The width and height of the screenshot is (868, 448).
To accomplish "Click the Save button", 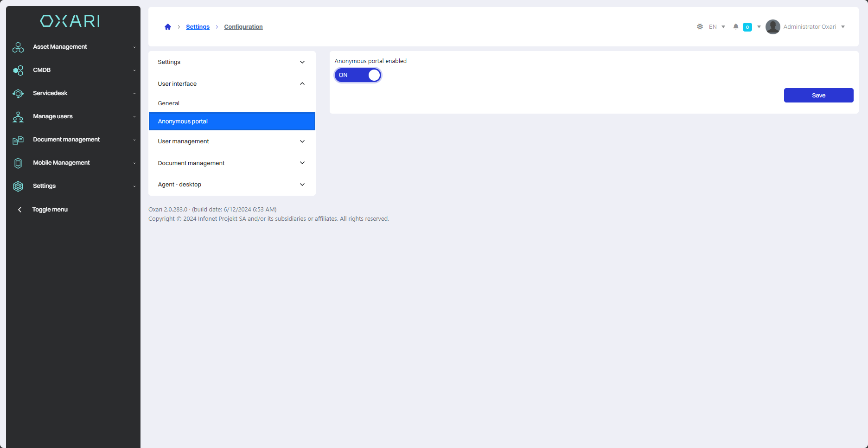I will pyautogui.click(x=818, y=96).
